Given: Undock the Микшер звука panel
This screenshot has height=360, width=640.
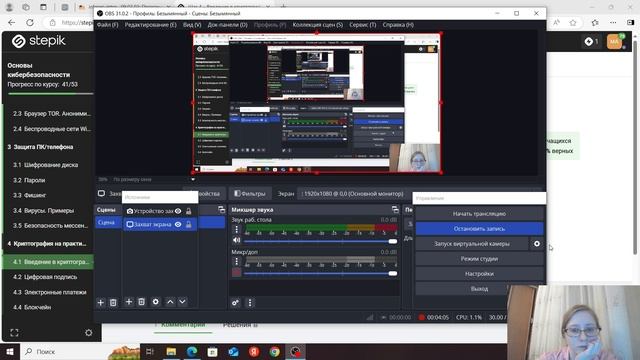Looking at the screenshot, I should pyautogui.click(x=395, y=209).
